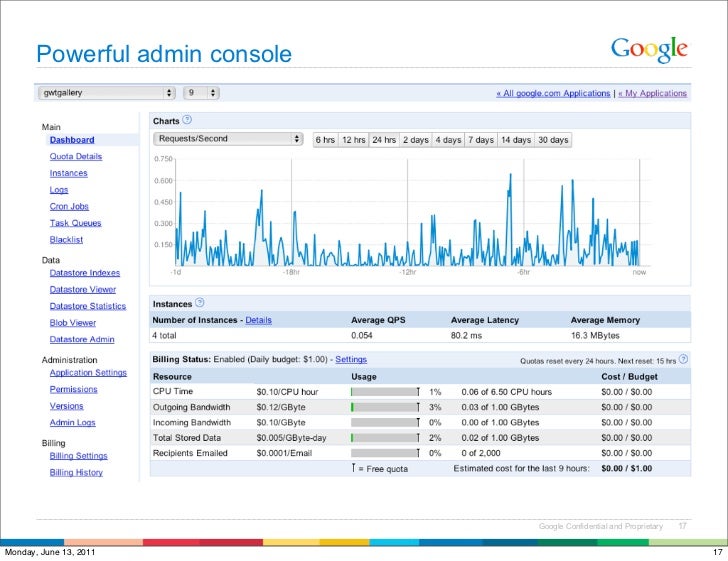The image size is (728, 561).
Task: Click the Google logo
Action: (x=649, y=50)
